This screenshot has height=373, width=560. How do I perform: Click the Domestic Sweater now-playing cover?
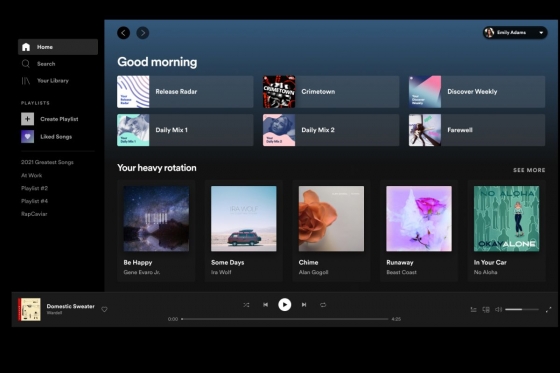pyautogui.click(x=29, y=309)
